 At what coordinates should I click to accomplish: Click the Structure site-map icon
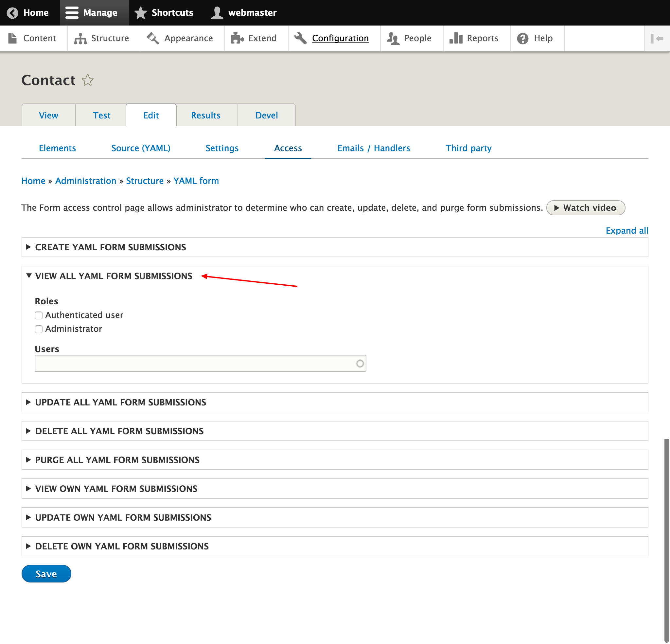pos(81,38)
